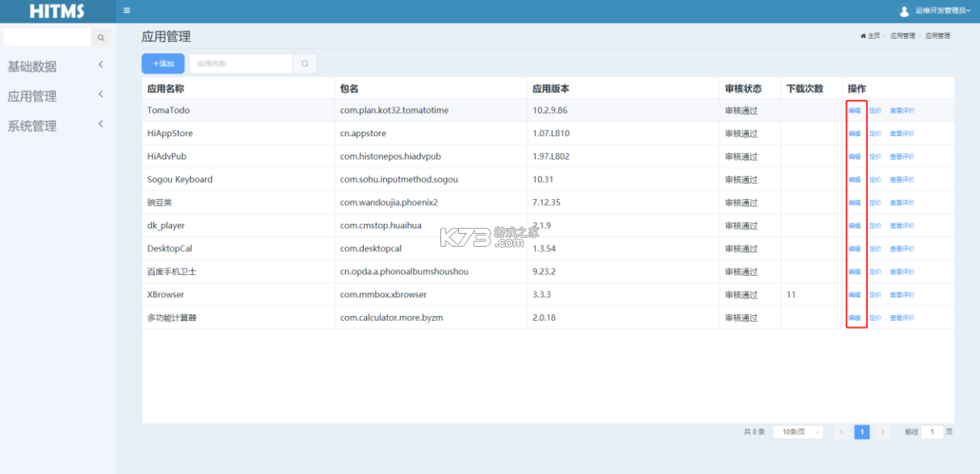Image resolution: width=980 pixels, height=474 pixels.
Task: Expand the 基础数据 sidebar menu
Action: tap(56, 66)
